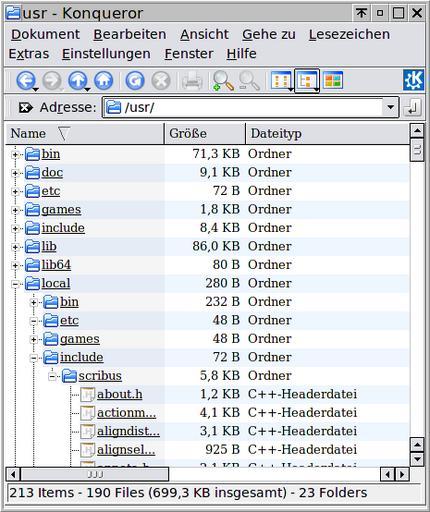Open the scribus folder link
Image resolution: width=430 pixels, height=512 pixels.
tap(100, 376)
